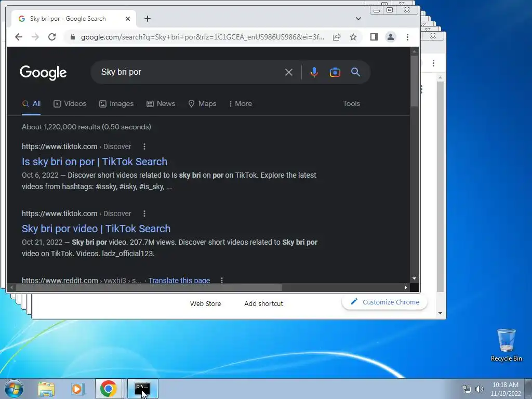Click the Chrome taskbar icon

[108, 389]
